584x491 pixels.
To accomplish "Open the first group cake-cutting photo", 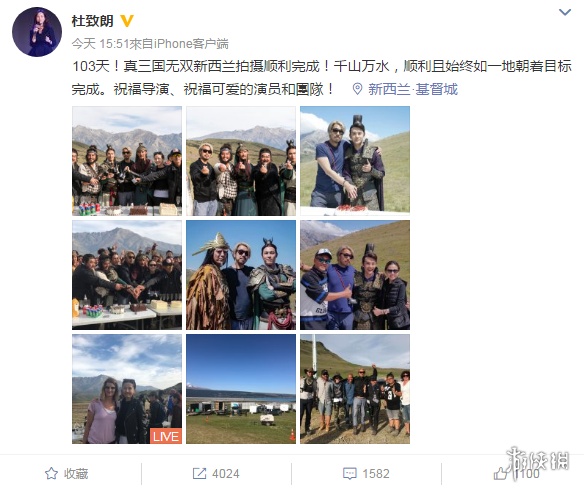I will tap(127, 161).
